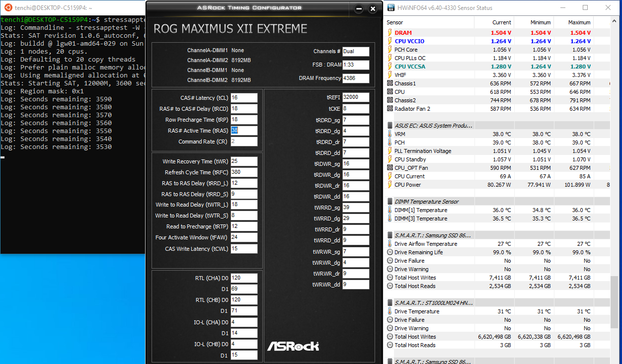Click the PCH temperature thermometer icon
The width and height of the screenshot is (622, 364).
pos(390,143)
